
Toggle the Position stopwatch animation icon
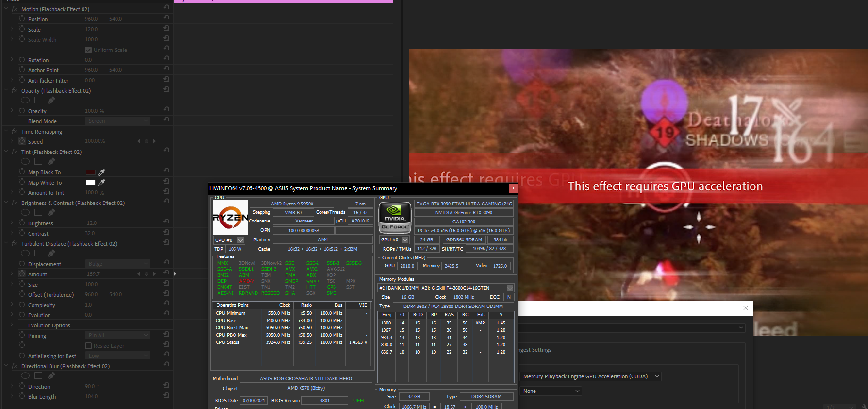(x=22, y=18)
